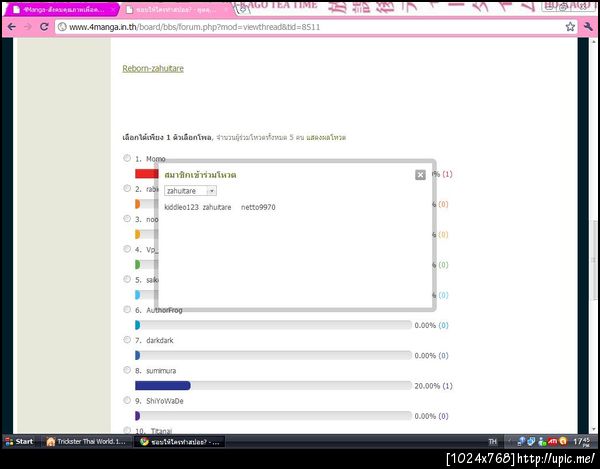This screenshot has width=600, height=469.
Task: Go back with the browser back arrow
Action: pos(11,27)
